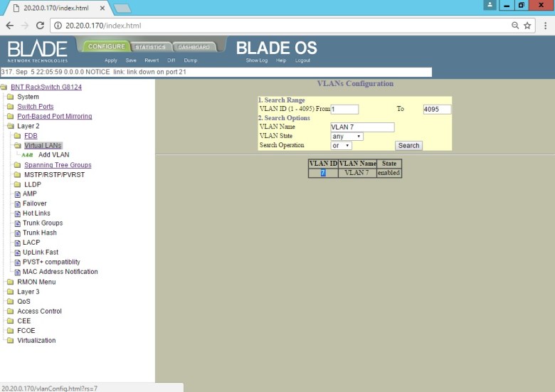Image resolution: width=555 pixels, height=392 pixels.
Task: Click the FCOE folder icon
Action: (x=10, y=330)
